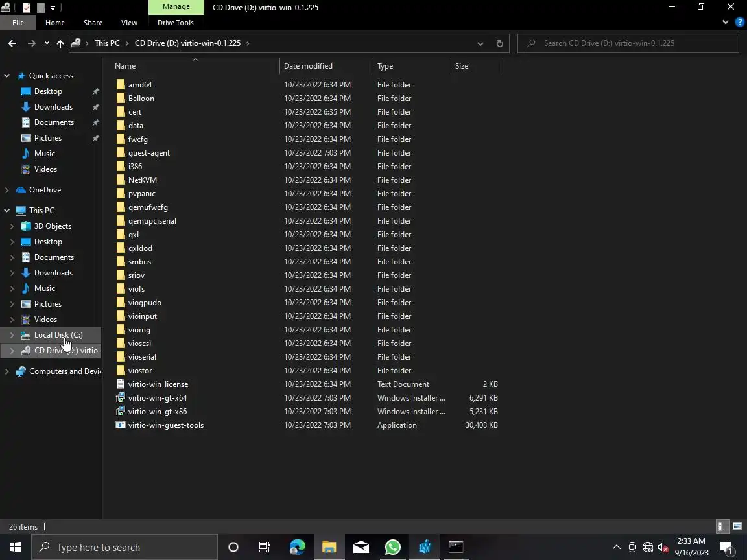
Task: Select the qemupciserial folder name
Action: [152, 221]
